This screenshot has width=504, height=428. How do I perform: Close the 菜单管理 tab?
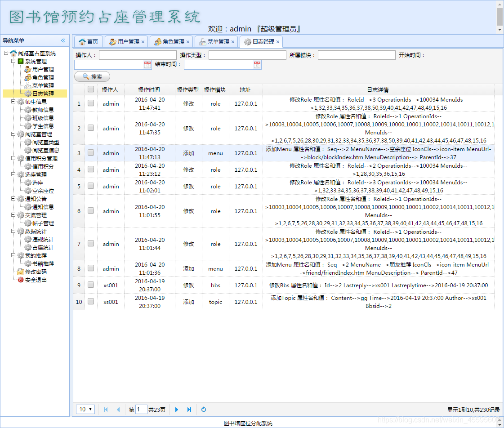coord(233,42)
